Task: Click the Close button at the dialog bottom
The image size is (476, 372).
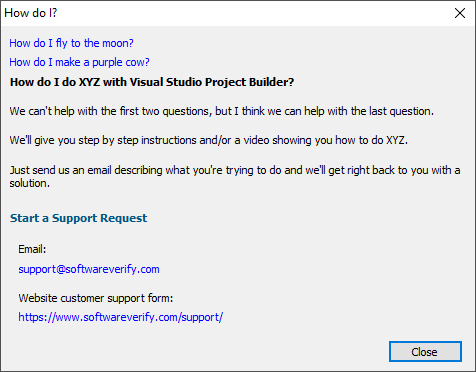Action: click(425, 352)
